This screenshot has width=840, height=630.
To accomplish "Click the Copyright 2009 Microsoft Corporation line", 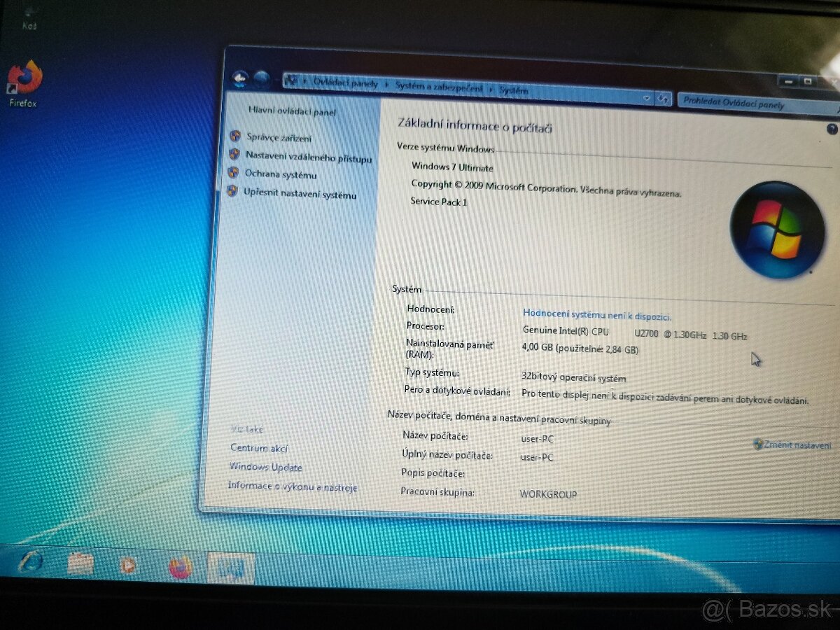I will click(546, 188).
